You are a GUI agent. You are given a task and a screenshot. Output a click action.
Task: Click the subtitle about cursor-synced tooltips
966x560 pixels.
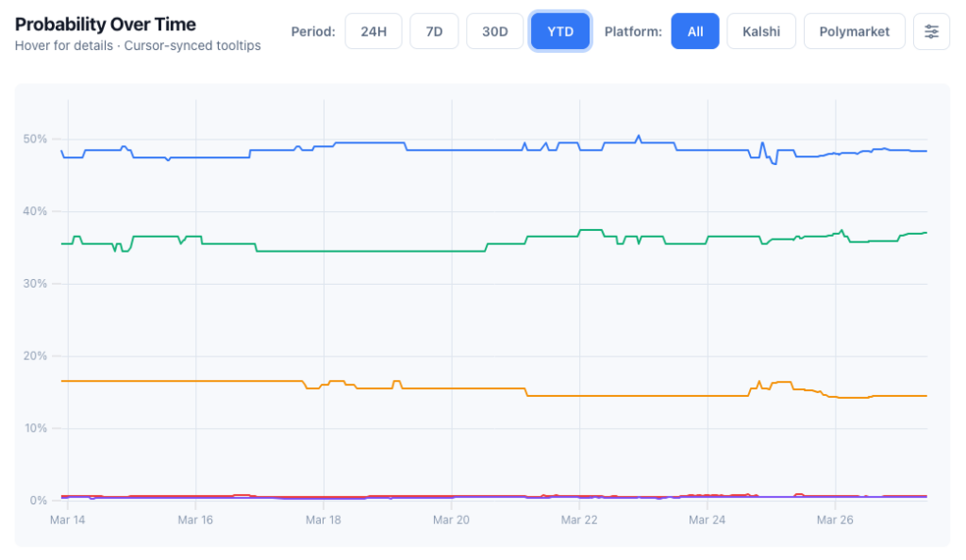click(138, 45)
